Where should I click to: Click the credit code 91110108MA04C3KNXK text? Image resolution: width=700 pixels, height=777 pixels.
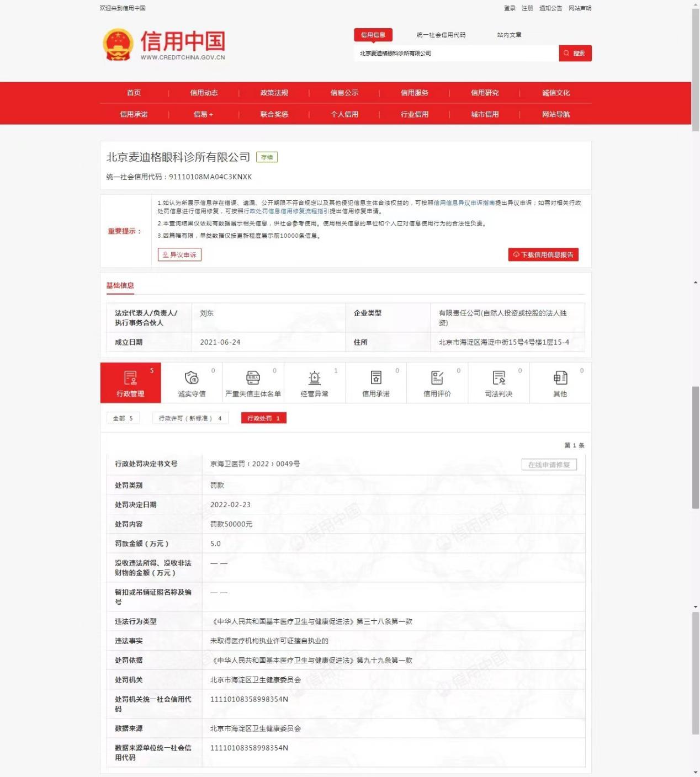pos(210,177)
